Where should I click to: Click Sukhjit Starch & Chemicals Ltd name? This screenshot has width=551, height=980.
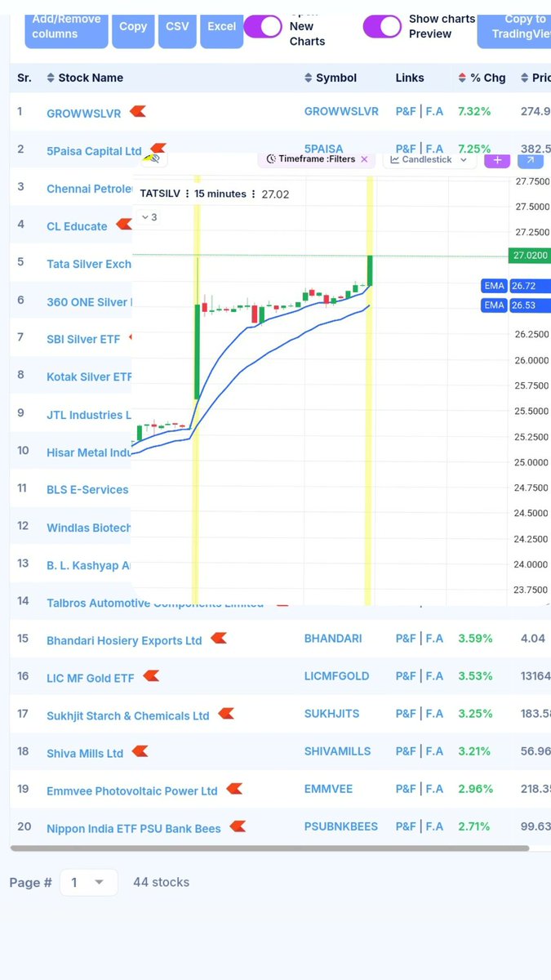(x=128, y=715)
